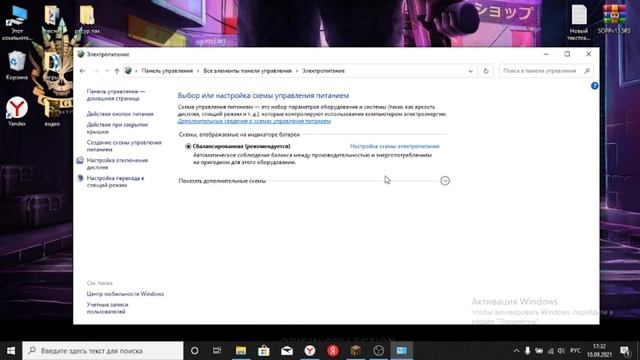Open the blue help question mark
The width and height of the screenshot is (640, 360).
coord(594,86)
